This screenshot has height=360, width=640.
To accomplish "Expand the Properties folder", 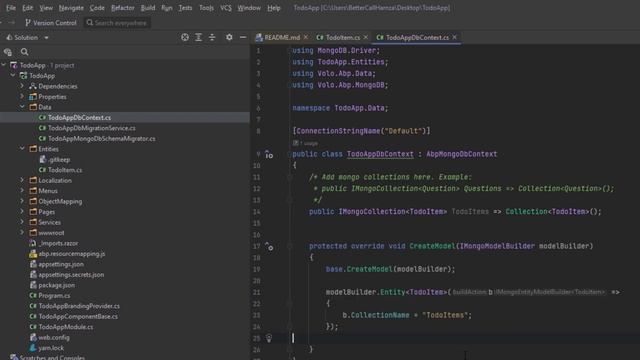I will [x=22, y=97].
